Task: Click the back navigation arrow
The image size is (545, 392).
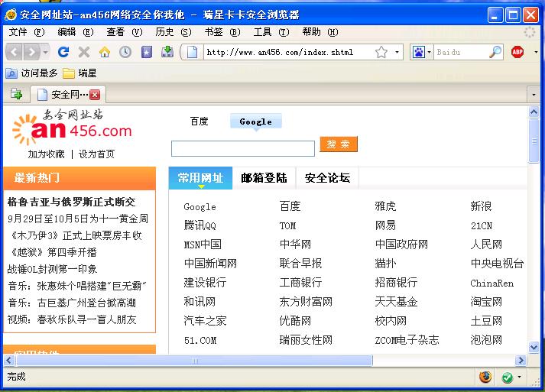Action: (x=15, y=53)
